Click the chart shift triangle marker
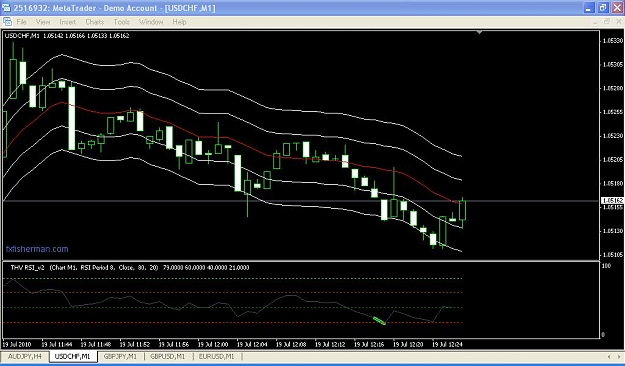Image resolution: width=625 pixels, height=366 pixels. point(480,32)
